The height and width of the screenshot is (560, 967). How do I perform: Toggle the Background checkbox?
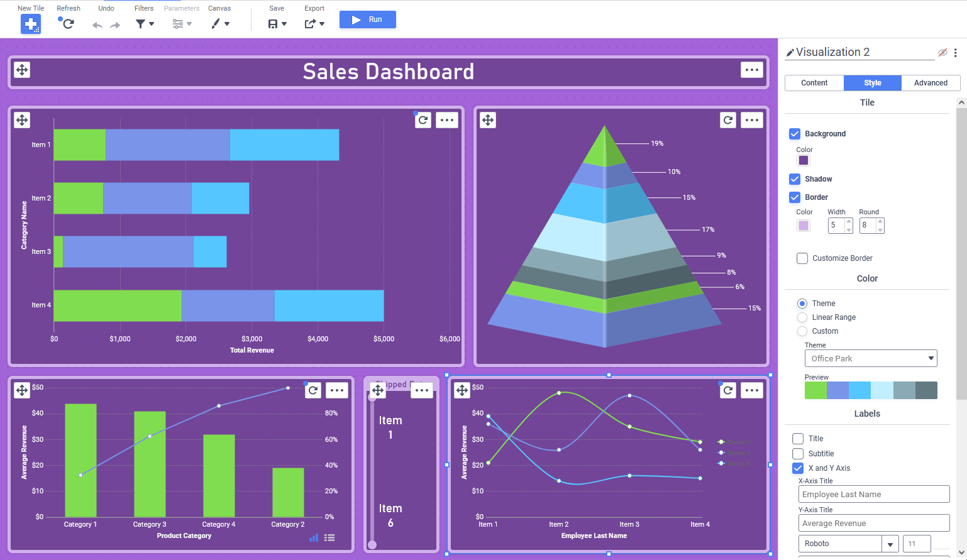point(795,134)
